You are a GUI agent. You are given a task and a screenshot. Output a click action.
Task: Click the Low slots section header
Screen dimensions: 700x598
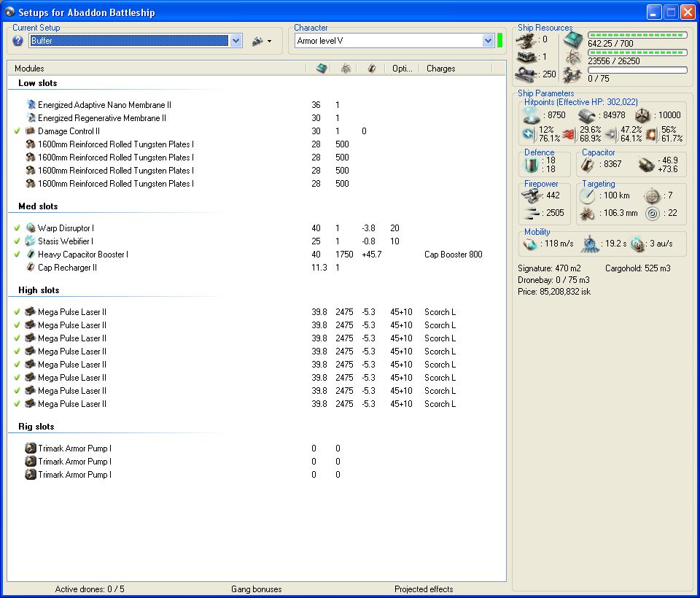tap(37, 83)
